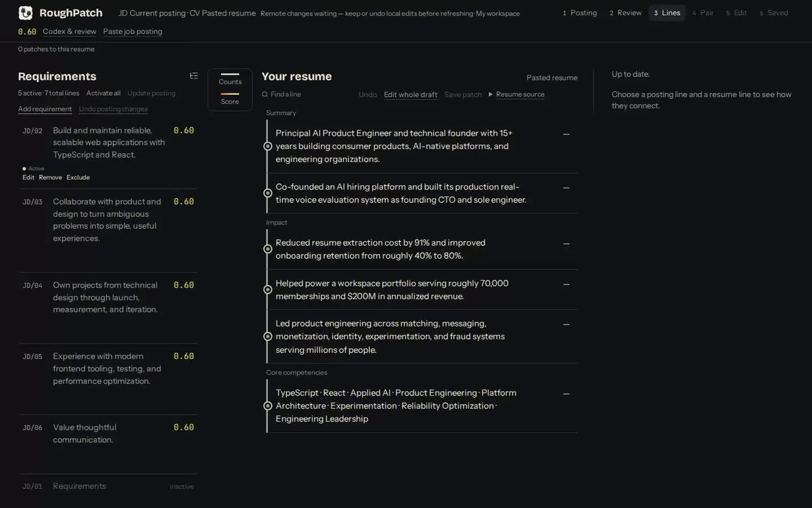The image size is (812, 508).
Task: Click Undo posting changes
Action: click(x=113, y=109)
